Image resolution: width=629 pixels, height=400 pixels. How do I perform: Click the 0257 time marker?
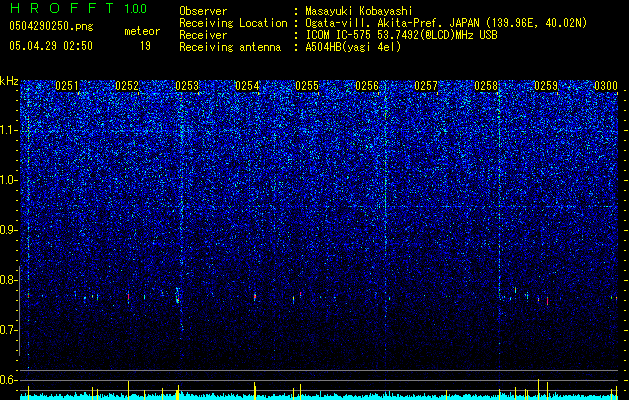point(426,86)
